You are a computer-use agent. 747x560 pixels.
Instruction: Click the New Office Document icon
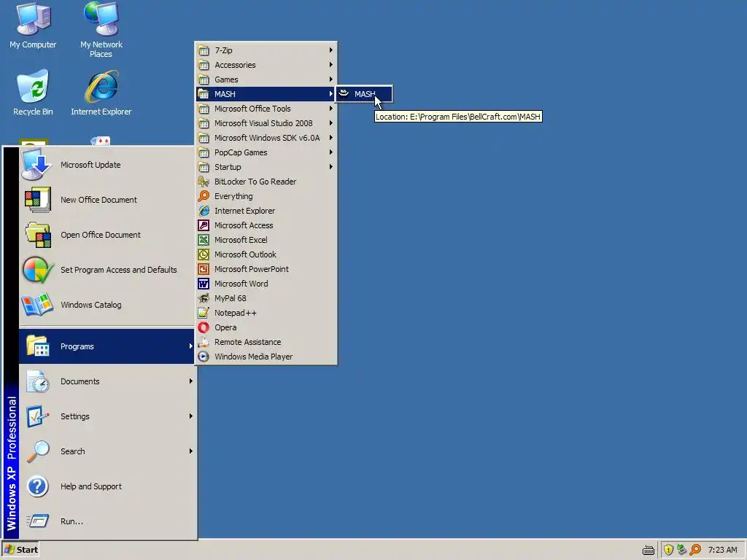point(37,200)
